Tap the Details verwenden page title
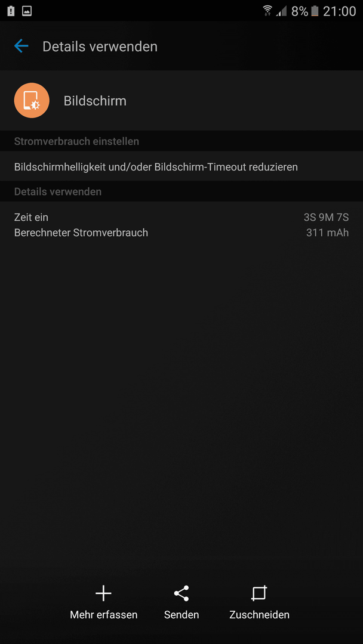Screen dimensions: 363x644 [100, 47]
